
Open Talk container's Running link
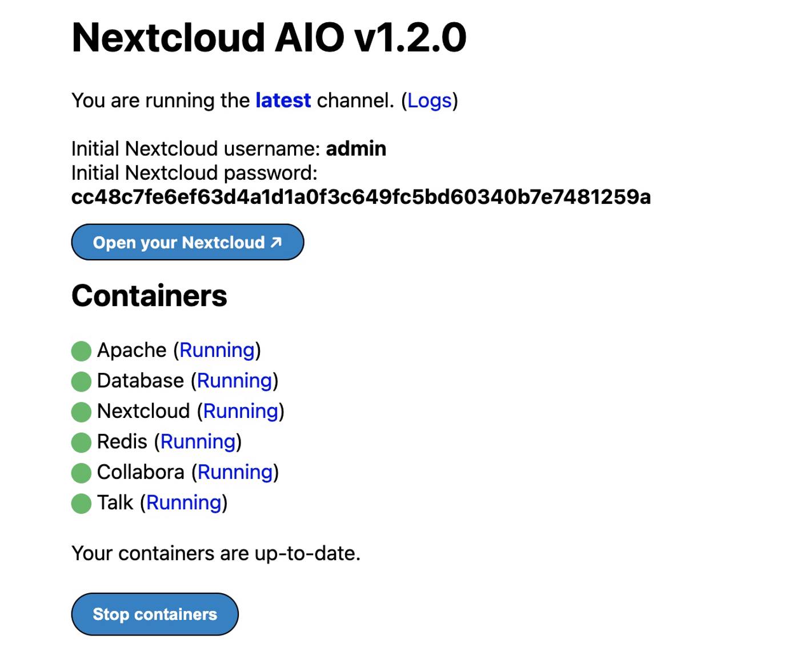click(183, 502)
